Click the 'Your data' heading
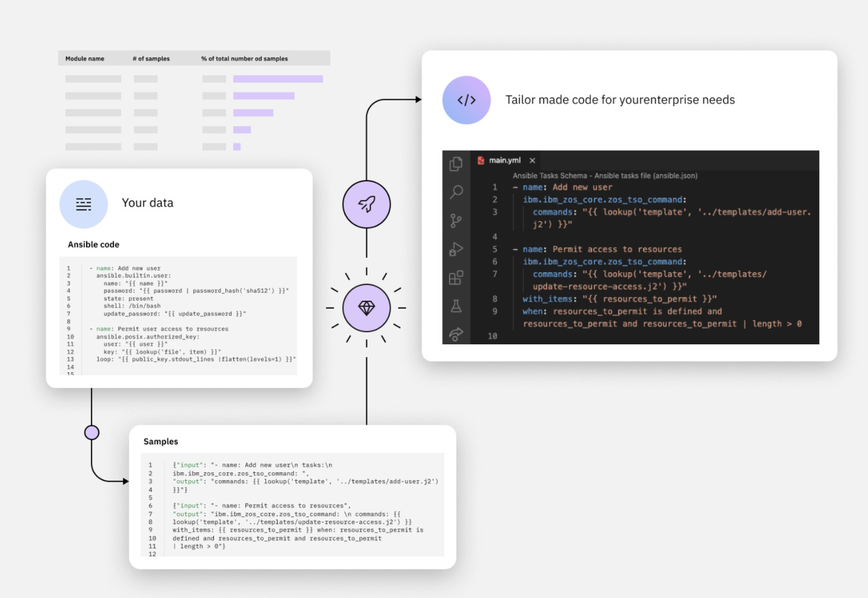This screenshot has width=868, height=598. (x=147, y=203)
